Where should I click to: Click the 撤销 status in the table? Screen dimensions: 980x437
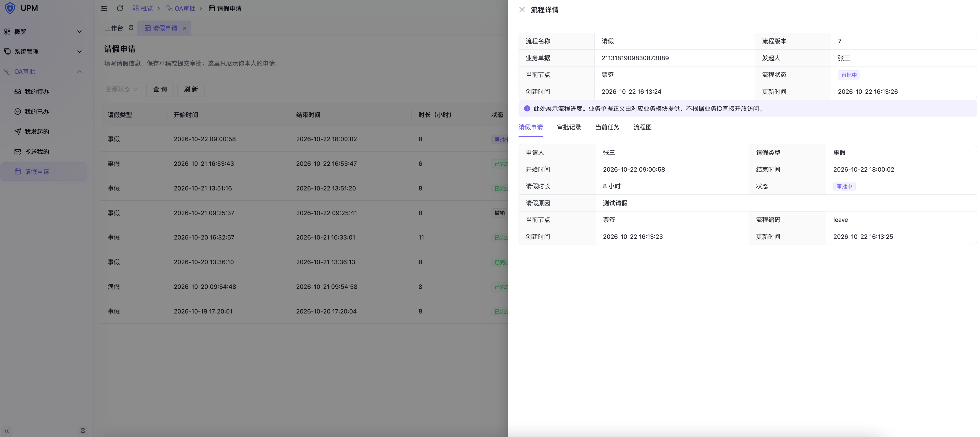[499, 213]
